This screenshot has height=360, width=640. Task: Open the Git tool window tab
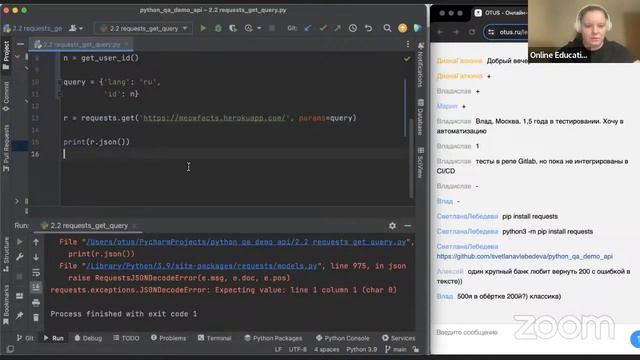[x=25, y=338]
